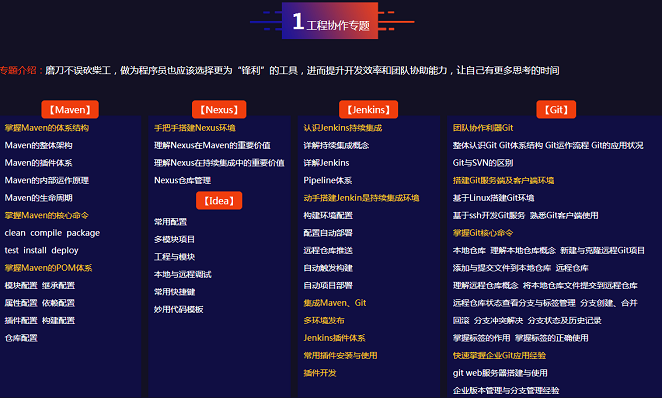The height and width of the screenshot is (398, 662).
Task: Select 'Jenkins插件体系' heading
Action: tap(334, 338)
